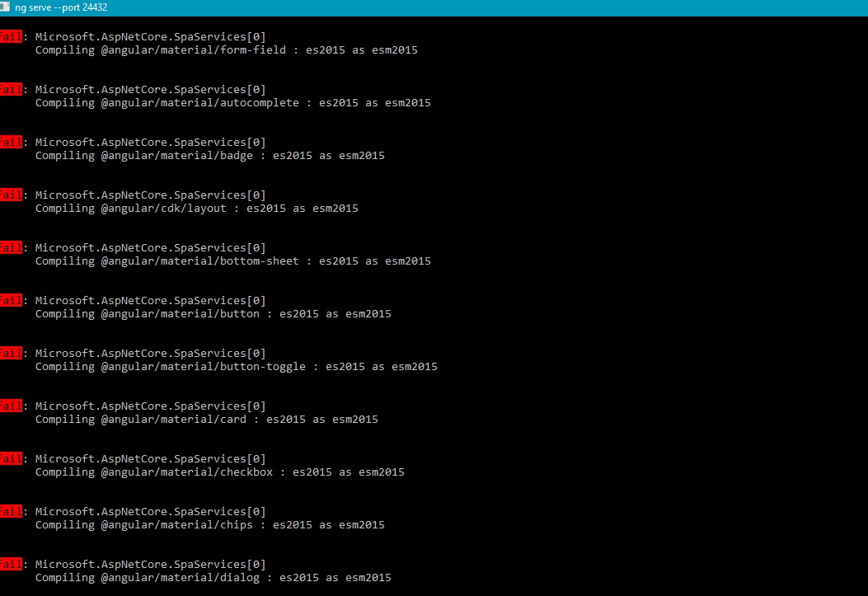Click 'Compiling @angular/material/dialog' line

pos(213,577)
